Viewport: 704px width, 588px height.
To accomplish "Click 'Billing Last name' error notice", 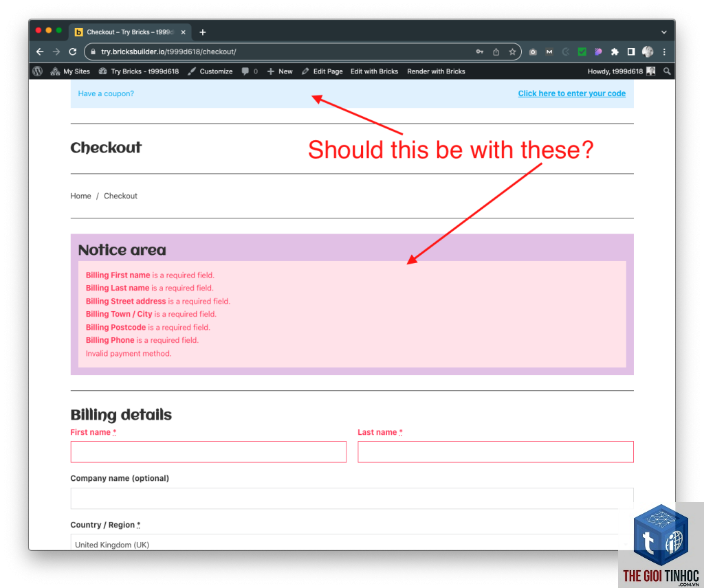I will [x=149, y=288].
